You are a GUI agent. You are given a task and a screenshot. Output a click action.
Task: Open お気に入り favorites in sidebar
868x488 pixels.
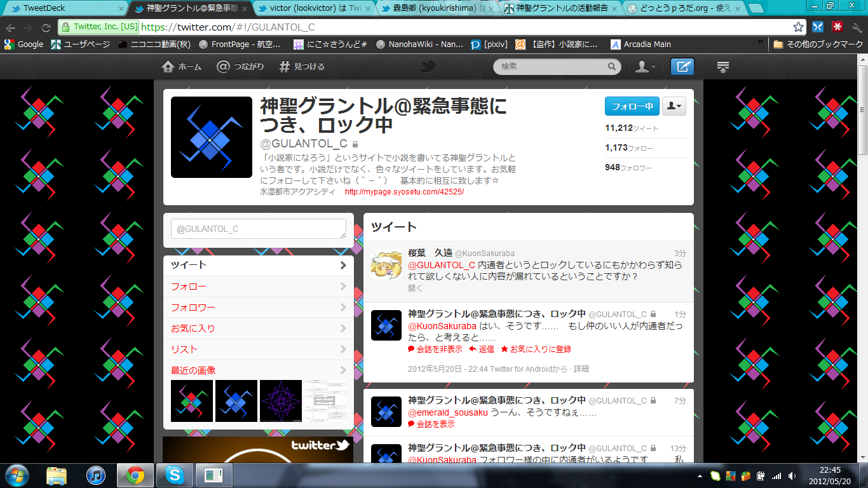[259, 329]
